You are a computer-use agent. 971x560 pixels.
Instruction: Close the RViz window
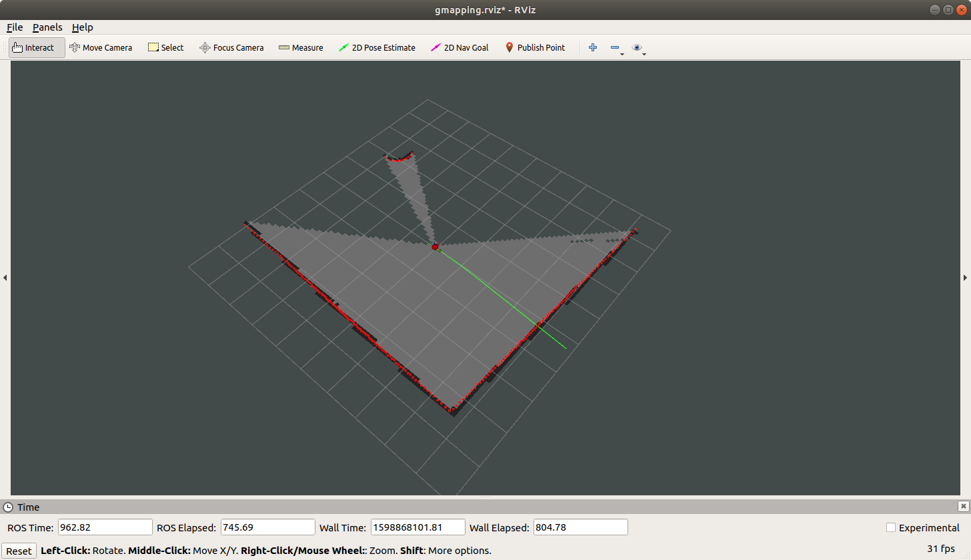point(961,9)
